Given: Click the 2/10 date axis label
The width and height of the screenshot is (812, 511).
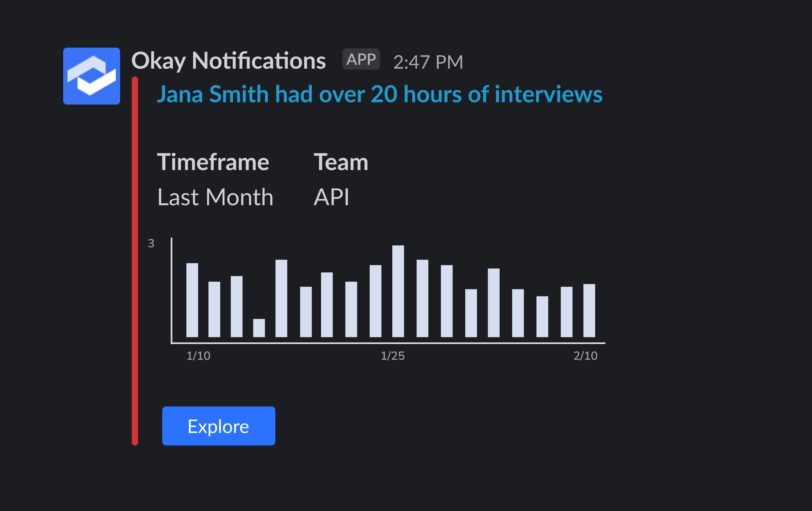Looking at the screenshot, I should click(x=585, y=356).
